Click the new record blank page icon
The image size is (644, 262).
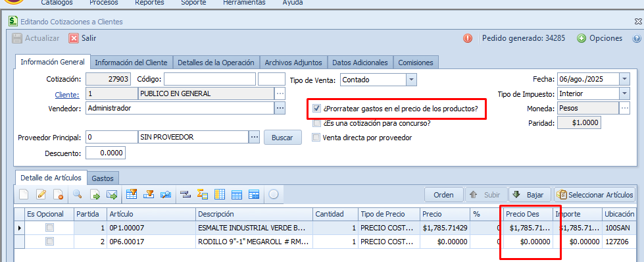pyautogui.click(x=24, y=195)
